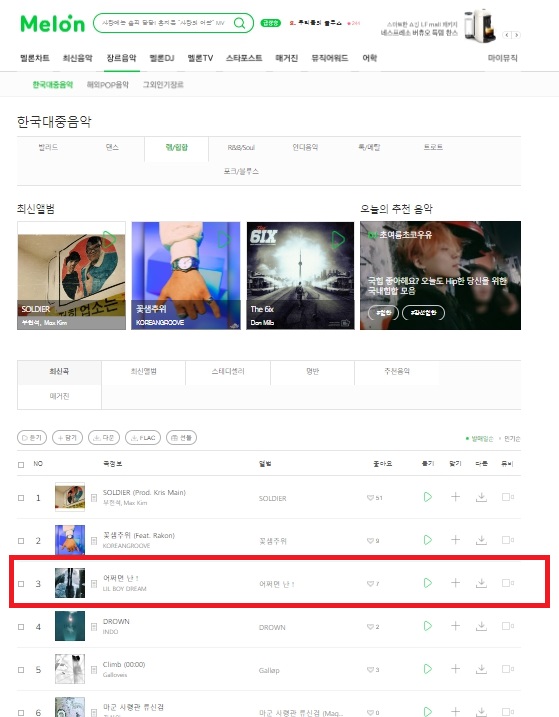Switch to the R&B/Soul genre tab
This screenshot has height=717, width=559.
(241, 147)
